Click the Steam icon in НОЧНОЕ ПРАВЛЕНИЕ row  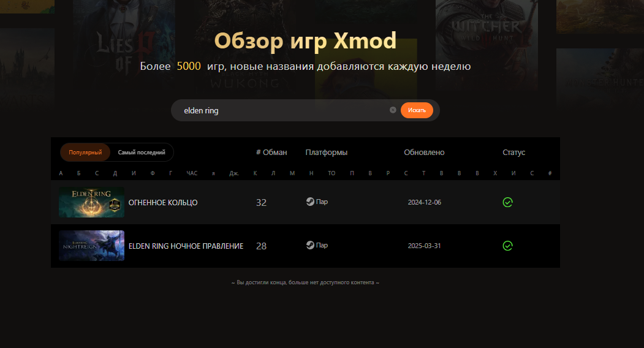pos(310,245)
